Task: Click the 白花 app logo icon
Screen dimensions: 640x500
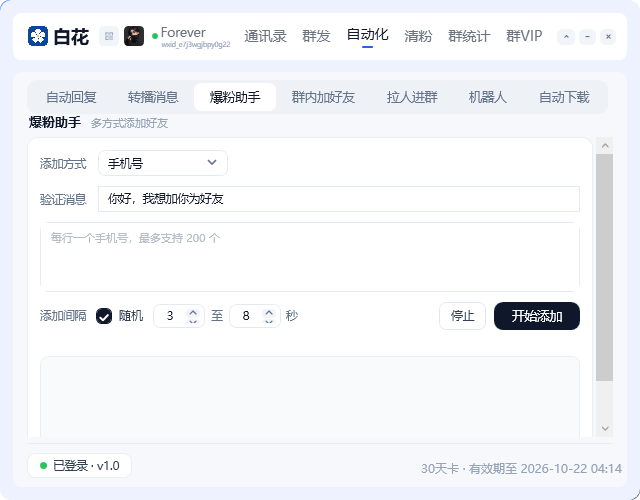Action: click(x=38, y=36)
